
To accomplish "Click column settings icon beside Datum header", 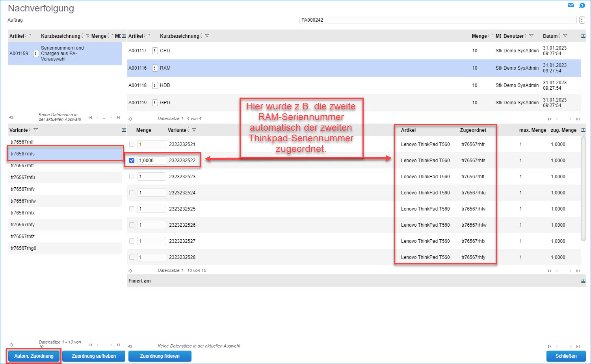I will point(583,36).
